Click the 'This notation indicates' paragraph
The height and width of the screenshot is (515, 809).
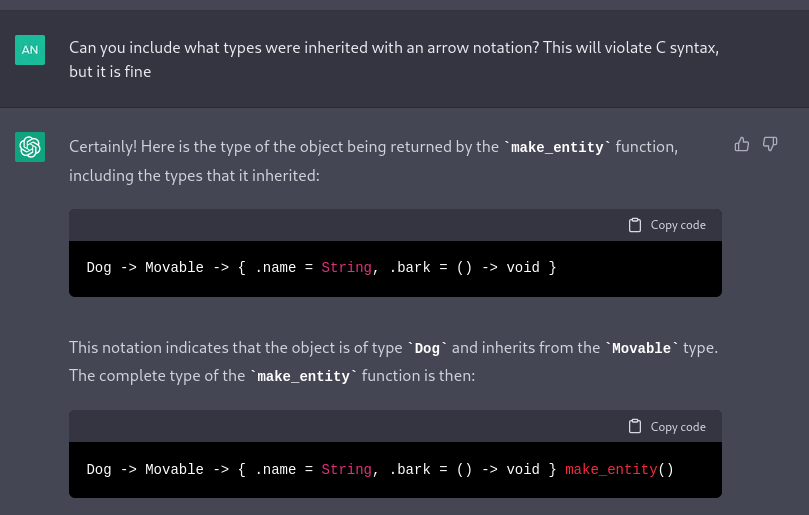point(393,362)
